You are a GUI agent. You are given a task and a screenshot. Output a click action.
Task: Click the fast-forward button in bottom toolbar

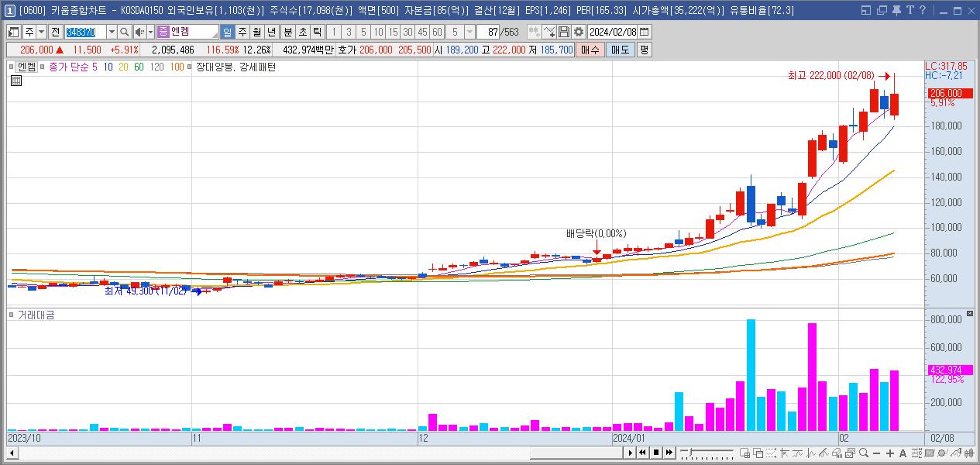tap(669, 453)
